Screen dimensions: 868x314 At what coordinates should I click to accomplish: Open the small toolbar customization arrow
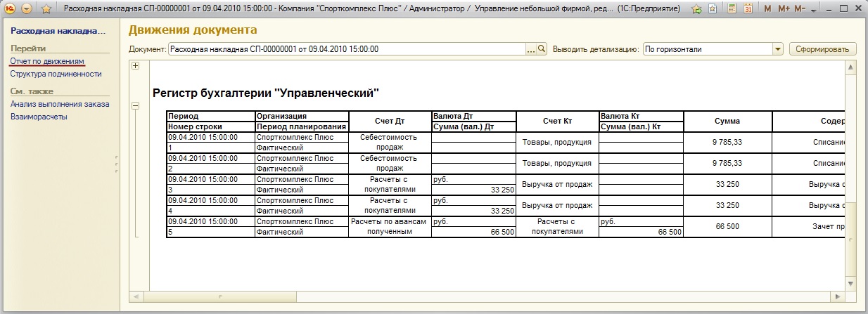point(814,11)
